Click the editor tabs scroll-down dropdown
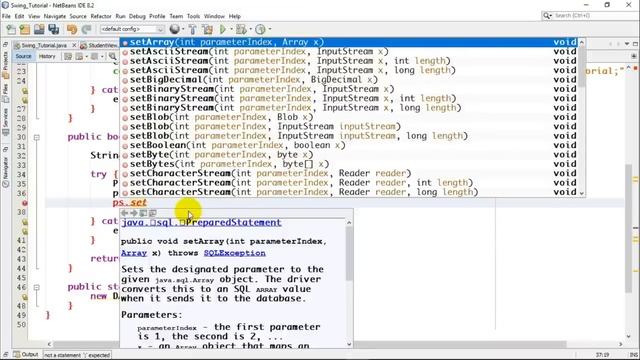The image size is (640, 360). pos(627,44)
